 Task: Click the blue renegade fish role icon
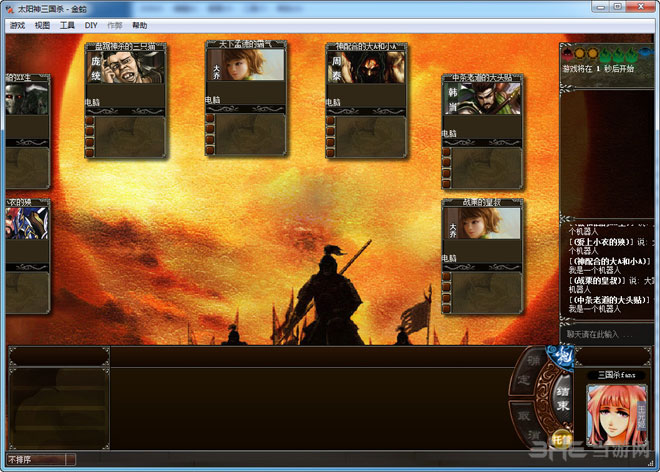[x=647, y=53]
